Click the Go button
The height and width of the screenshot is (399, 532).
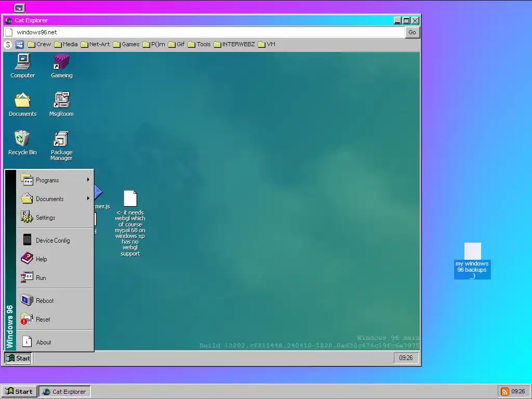(412, 32)
